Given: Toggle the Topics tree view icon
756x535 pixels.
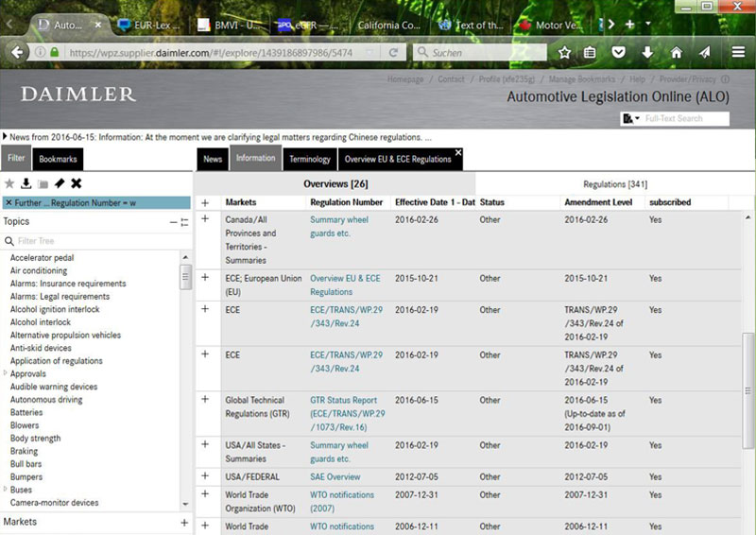Looking at the screenshot, I should (x=184, y=222).
